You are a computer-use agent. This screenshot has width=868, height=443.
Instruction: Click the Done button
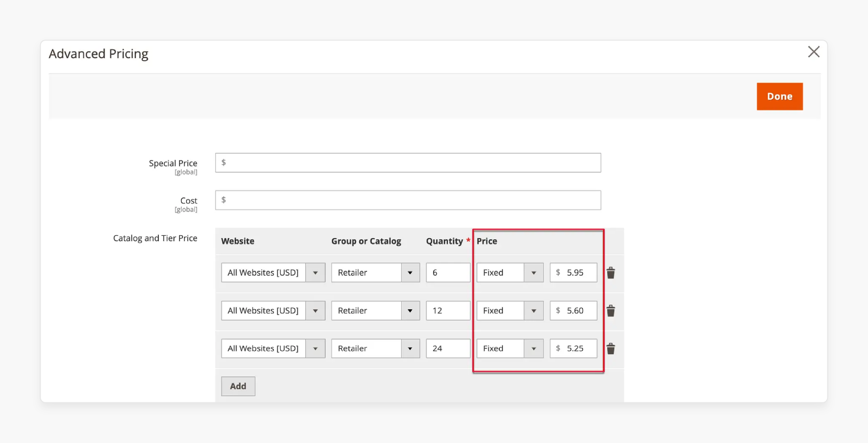coord(780,96)
